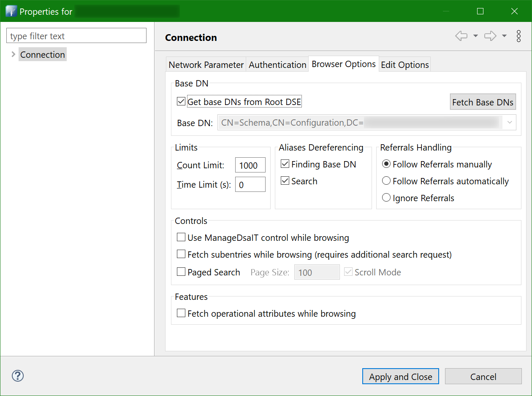
Task: Click Apply and Close
Action: coord(400,377)
